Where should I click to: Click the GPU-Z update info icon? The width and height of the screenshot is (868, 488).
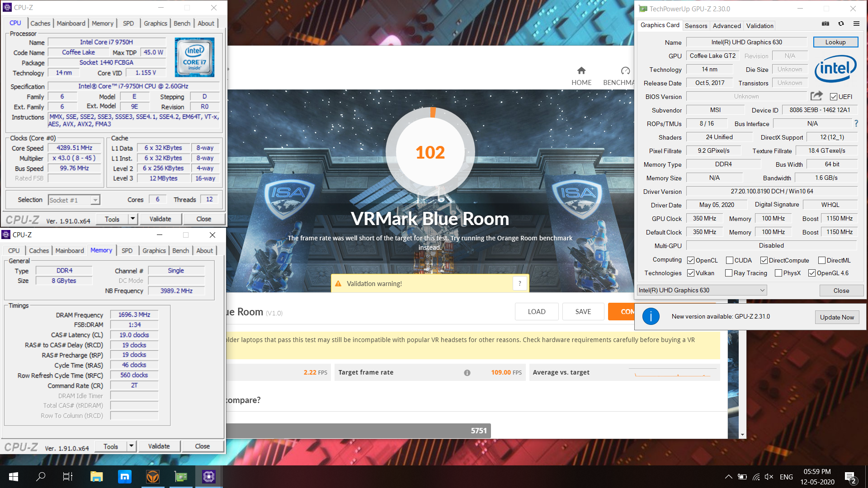pyautogui.click(x=651, y=316)
